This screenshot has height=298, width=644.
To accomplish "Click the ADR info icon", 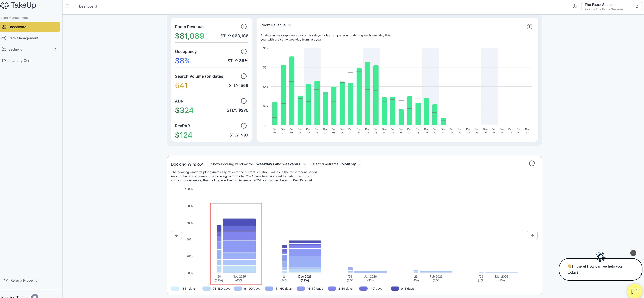I will tap(244, 101).
